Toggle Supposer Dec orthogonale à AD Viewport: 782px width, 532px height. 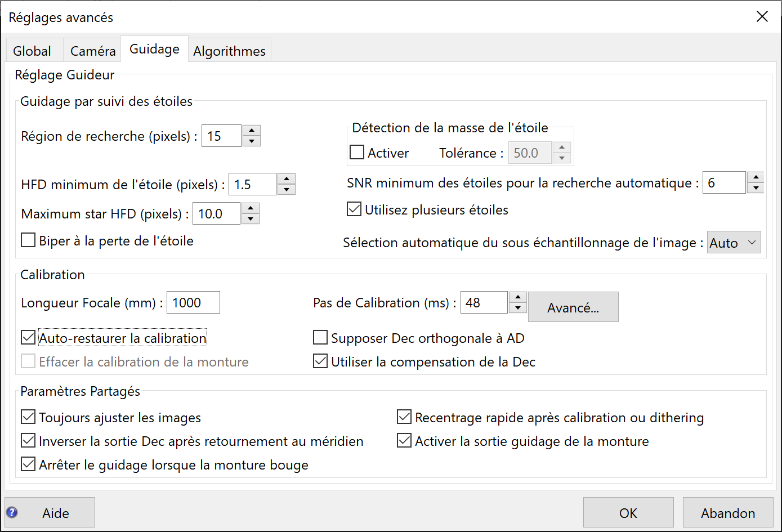click(x=320, y=338)
